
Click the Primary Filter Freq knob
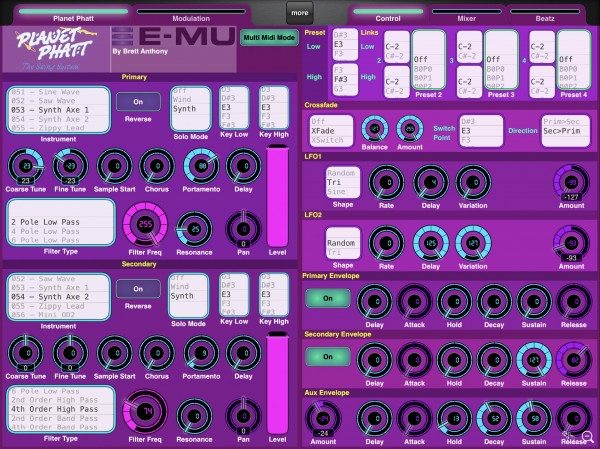tap(145, 224)
